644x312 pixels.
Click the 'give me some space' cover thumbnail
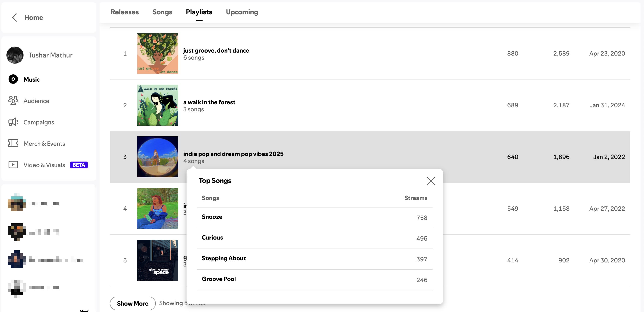pos(157,260)
